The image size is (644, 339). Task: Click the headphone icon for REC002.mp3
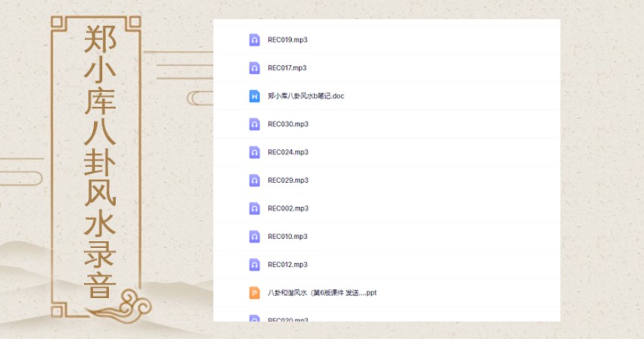(255, 209)
